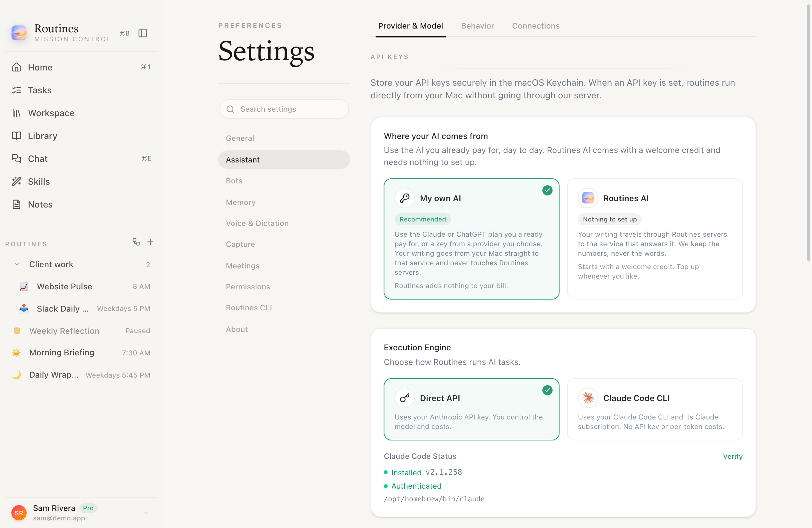Open About settings section
Image resolution: width=812 pixels, height=528 pixels.
(x=284, y=329)
